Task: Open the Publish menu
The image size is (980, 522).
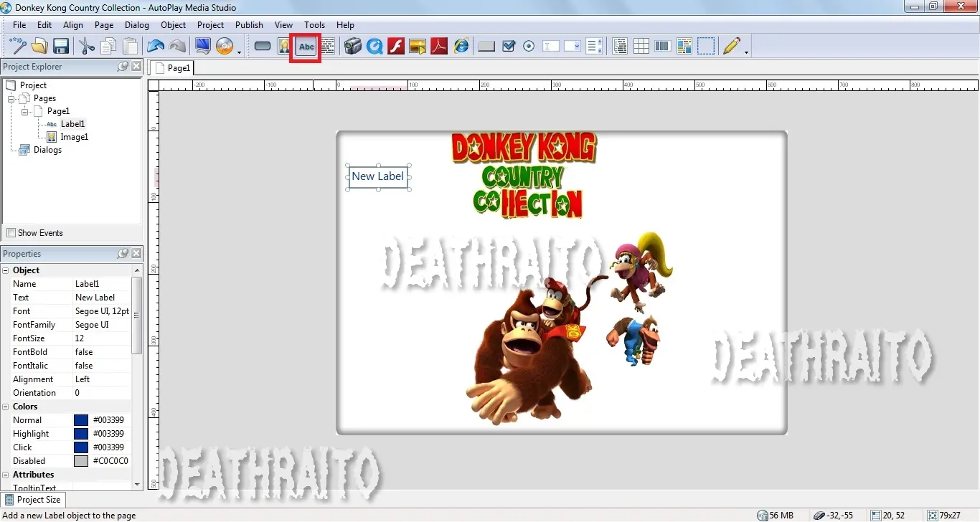Action: click(249, 25)
